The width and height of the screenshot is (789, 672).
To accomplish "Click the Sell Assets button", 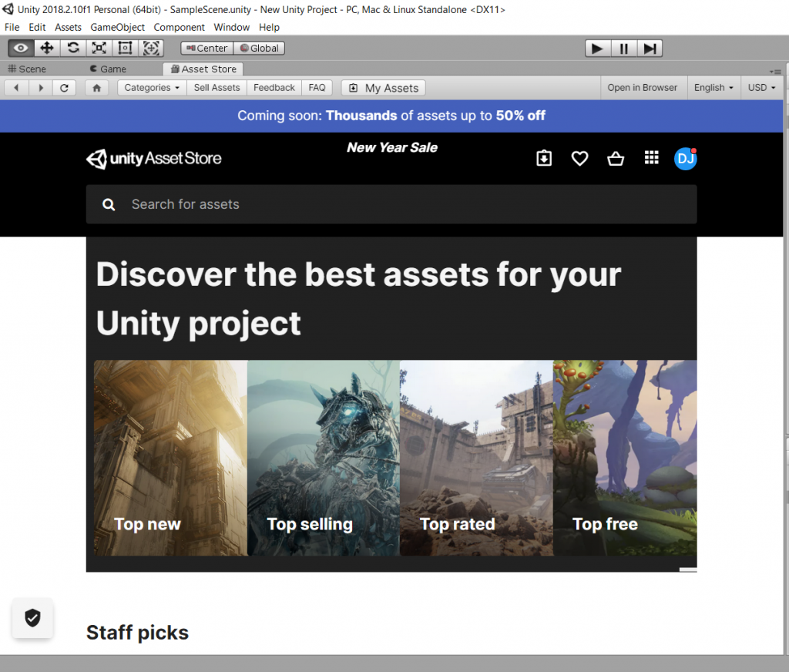I will pos(217,88).
